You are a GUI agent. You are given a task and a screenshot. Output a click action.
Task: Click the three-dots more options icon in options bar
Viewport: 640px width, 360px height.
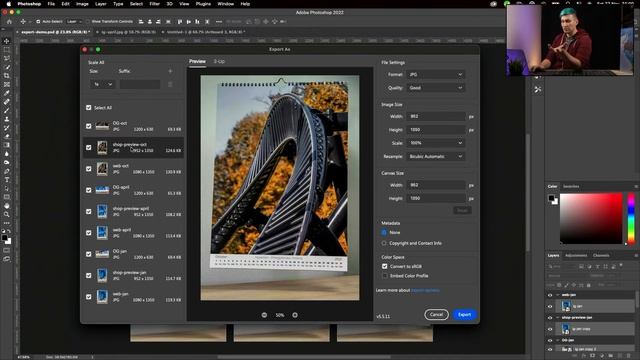[219, 21]
